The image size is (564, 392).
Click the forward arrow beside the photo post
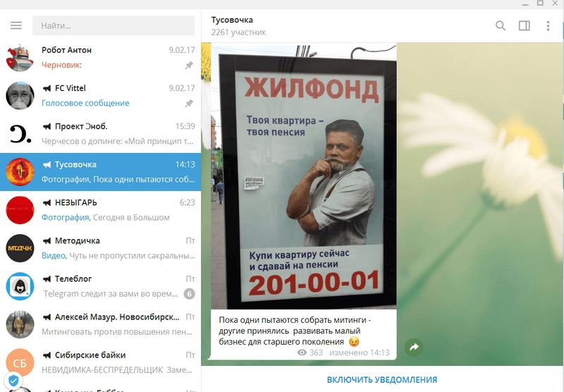(414, 348)
